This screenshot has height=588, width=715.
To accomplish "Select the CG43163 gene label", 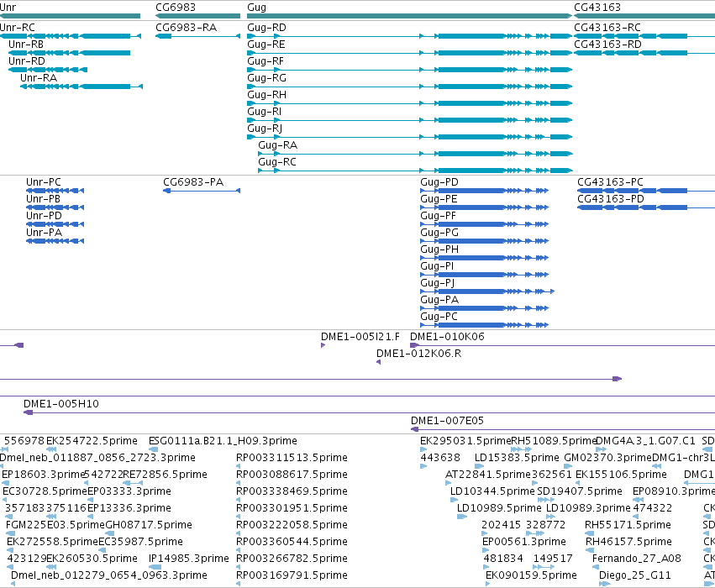I will pyautogui.click(x=597, y=8).
